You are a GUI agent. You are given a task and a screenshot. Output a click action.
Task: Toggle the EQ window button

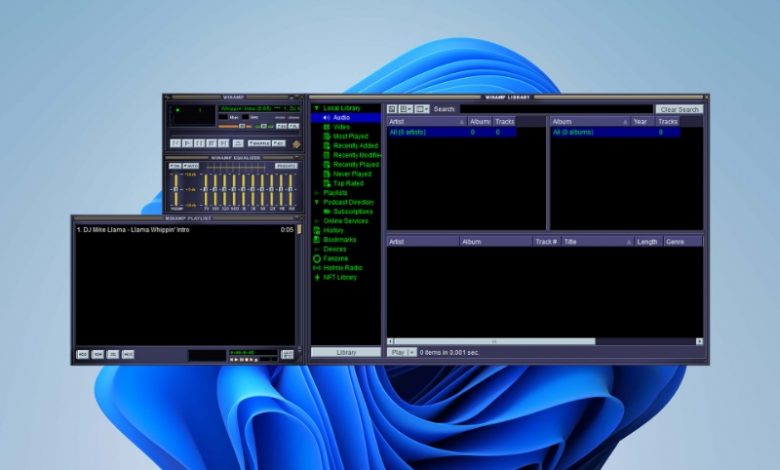pyautogui.click(x=282, y=126)
